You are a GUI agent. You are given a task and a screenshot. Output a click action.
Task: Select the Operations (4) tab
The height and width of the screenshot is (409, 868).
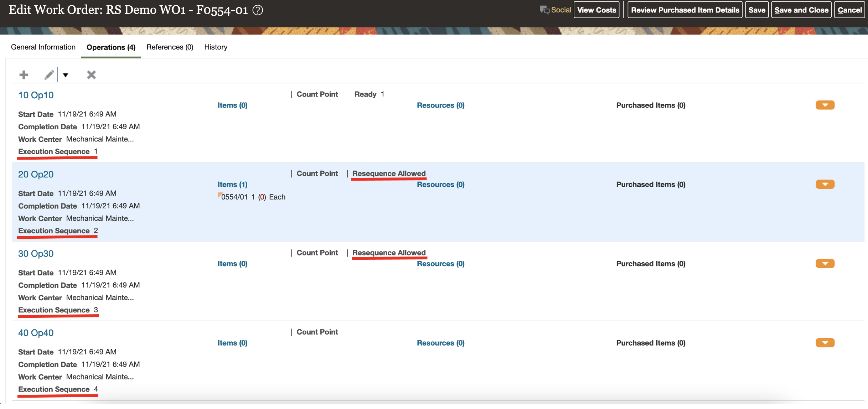111,47
